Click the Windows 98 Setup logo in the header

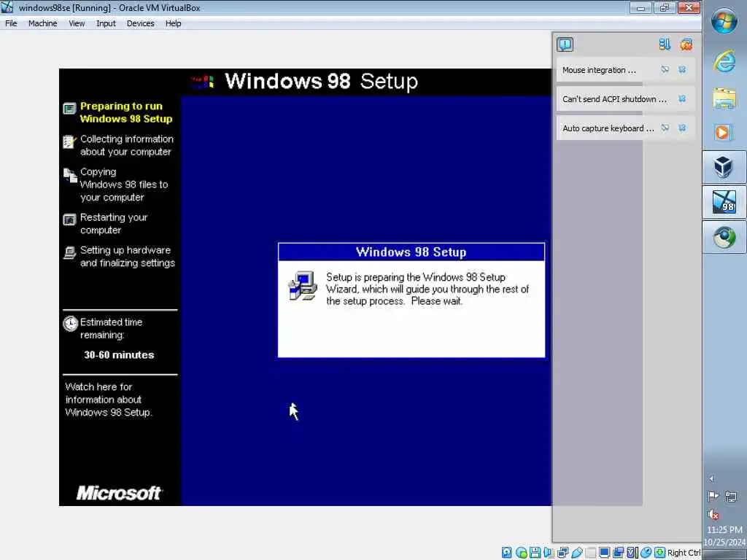click(203, 82)
